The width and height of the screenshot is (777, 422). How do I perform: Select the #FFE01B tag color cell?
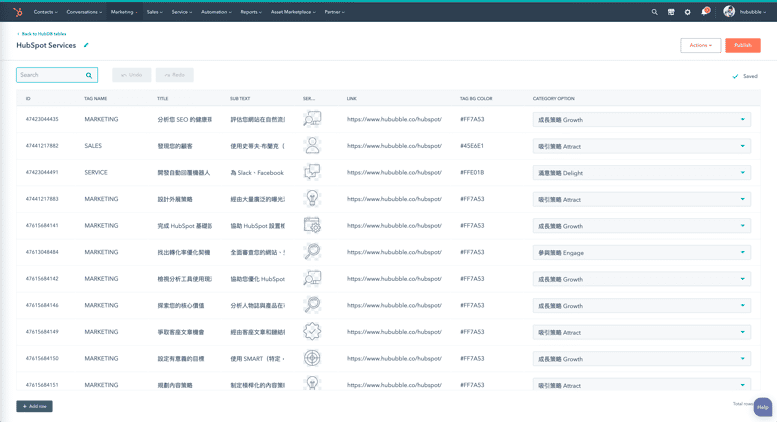pyautogui.click(x=472, y=173)
